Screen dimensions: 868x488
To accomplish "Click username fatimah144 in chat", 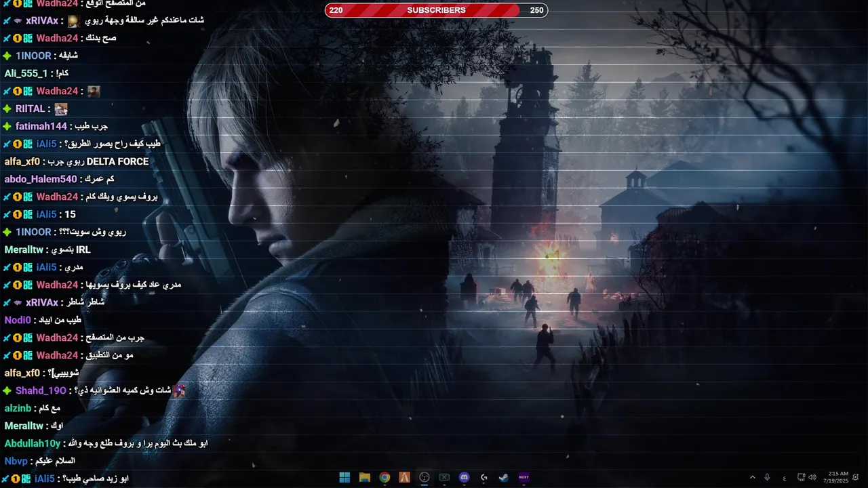I will (41, 126).
